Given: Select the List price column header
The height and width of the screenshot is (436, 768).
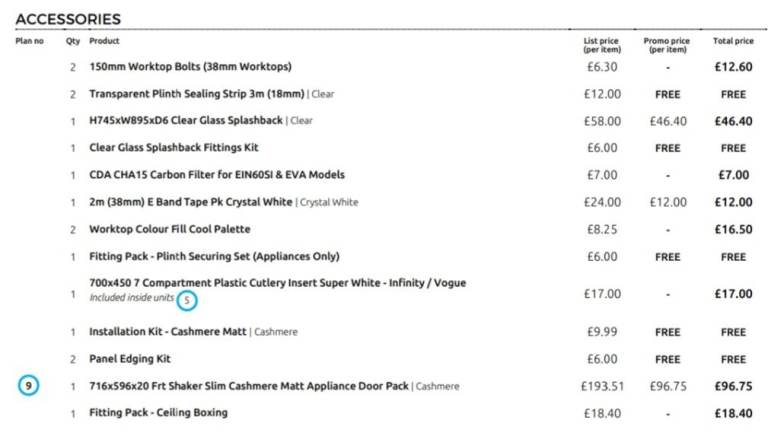Looking at the screenshot, I should 601,45.
